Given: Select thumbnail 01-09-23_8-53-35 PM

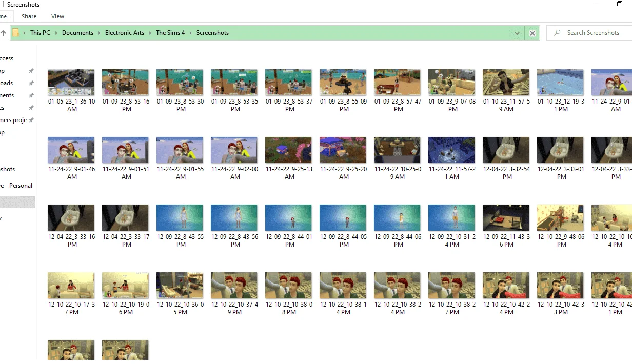Looking at the screenshot, I should click(234, 83).
